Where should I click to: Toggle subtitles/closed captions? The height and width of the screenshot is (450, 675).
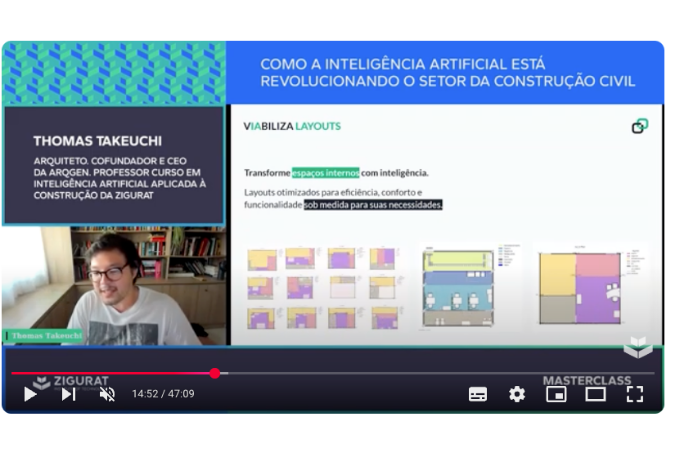[478, 394]
